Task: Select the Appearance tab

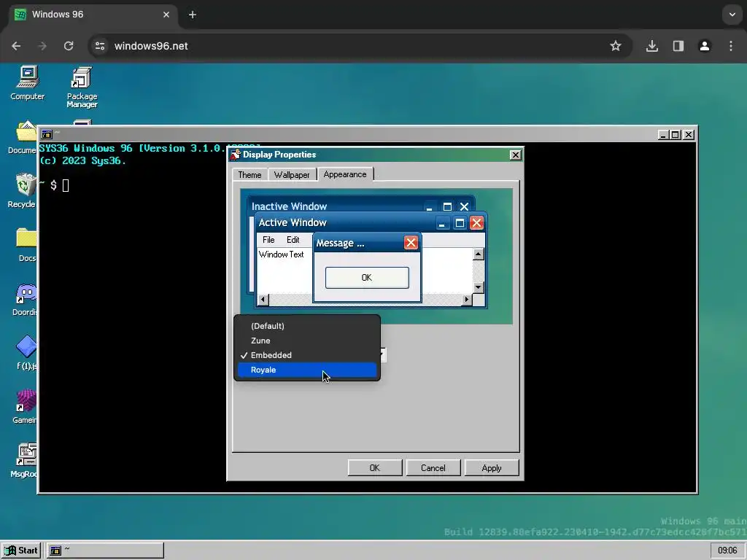Action: pos(345,174)
